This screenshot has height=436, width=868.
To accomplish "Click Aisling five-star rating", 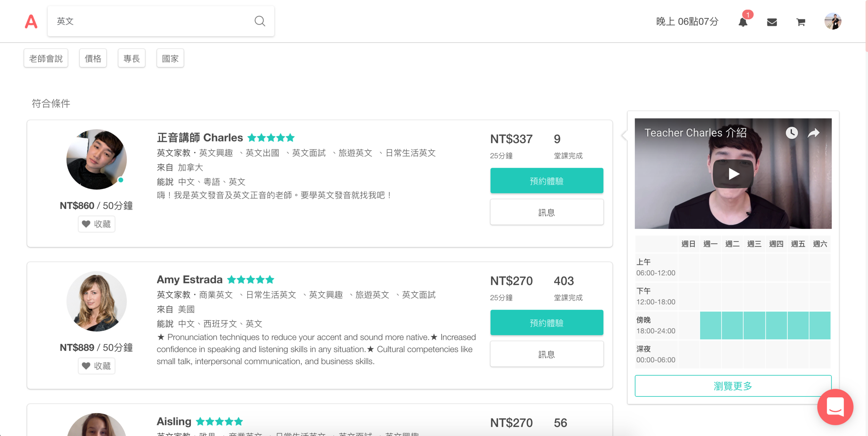I will (219, 421).
